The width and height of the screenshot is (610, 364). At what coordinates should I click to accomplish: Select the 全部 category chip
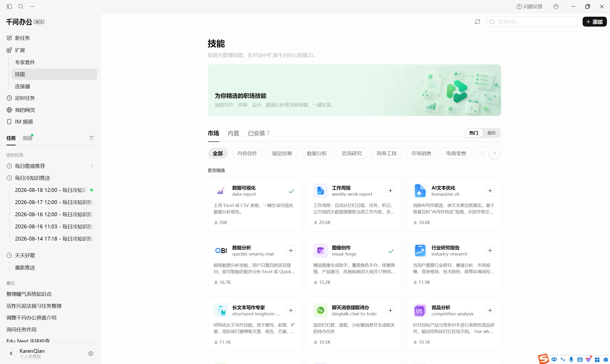click(x=218, y=154)
